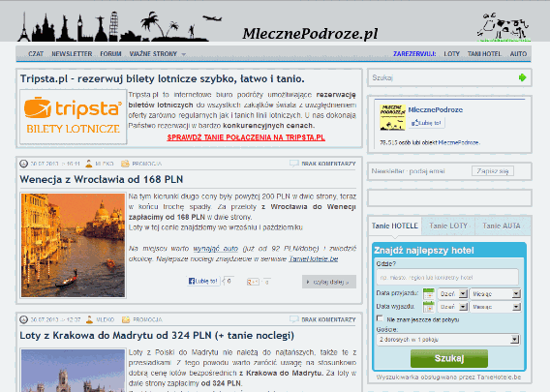
Task: Open the Madrid photo thumbnail
Action: 73,371
